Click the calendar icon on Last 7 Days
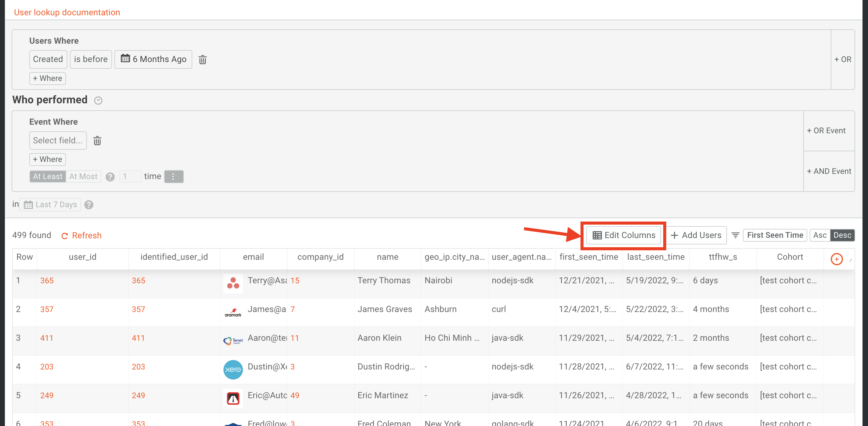Image resolution: width=868 pixels, height=426 pixels. (x=28, y=204)
